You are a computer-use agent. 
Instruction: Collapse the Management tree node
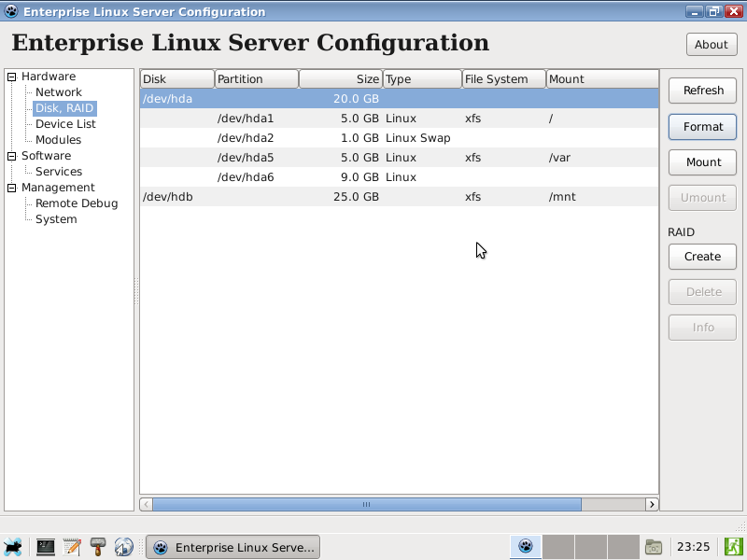coord(12,189)
